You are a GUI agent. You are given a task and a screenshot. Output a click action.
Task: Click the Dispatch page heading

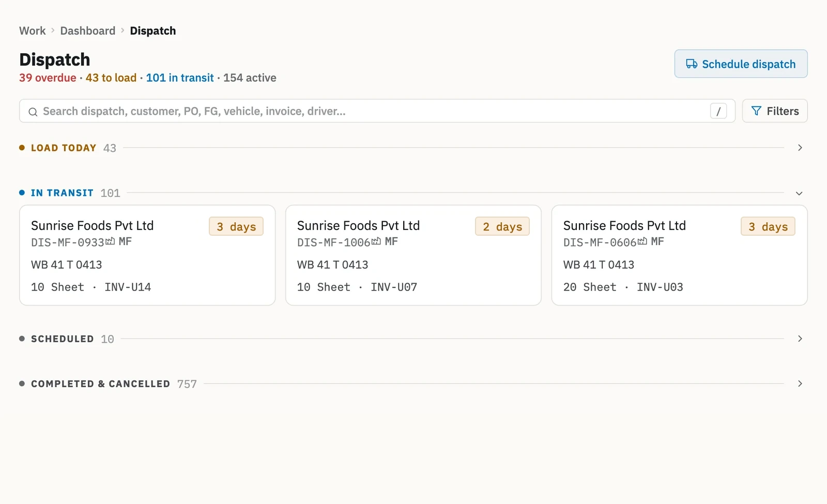coord(55,59)
